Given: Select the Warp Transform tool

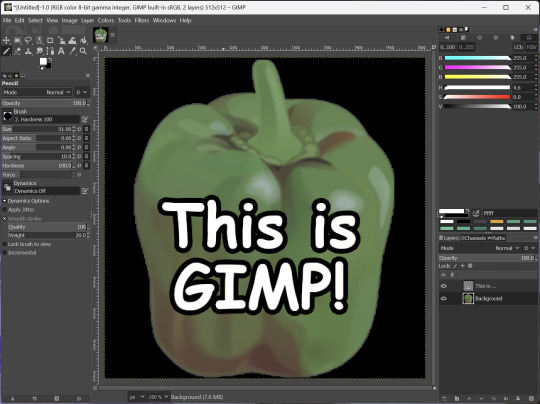Looking at the screenshot, I should coord(72,40).
